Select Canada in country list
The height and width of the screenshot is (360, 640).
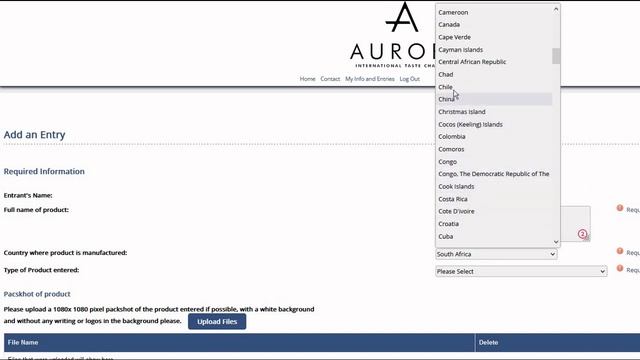494,24
